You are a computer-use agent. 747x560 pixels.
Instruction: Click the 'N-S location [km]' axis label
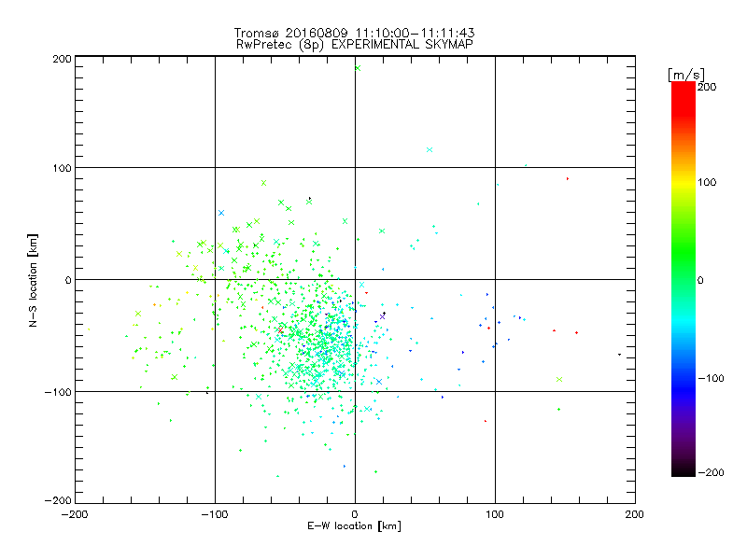coord(33,280)
